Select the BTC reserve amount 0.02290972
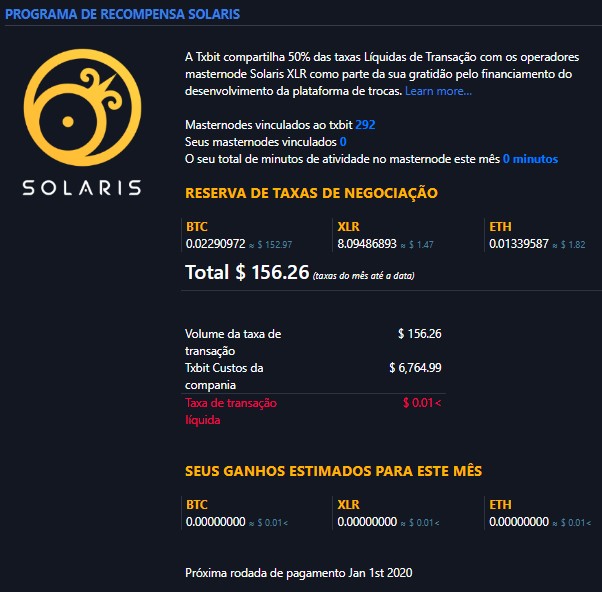Viewport: 602px width, 592px height. [x=216, y=243]
